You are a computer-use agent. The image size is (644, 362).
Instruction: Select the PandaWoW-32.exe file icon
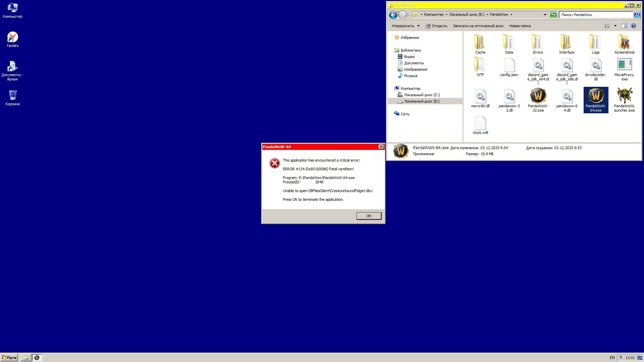point(538,96)
